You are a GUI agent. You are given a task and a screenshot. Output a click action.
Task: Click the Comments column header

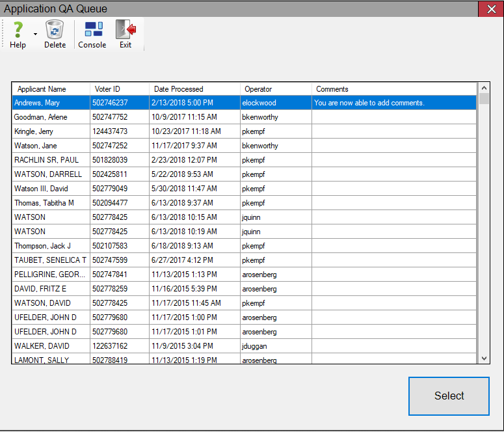[x=393, y=89]
